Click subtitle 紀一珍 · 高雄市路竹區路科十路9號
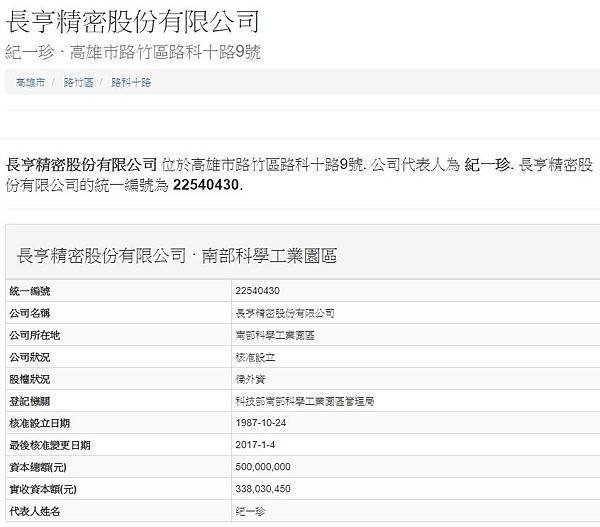This screenshot has height=527, width=600. [x=133, y=52]
